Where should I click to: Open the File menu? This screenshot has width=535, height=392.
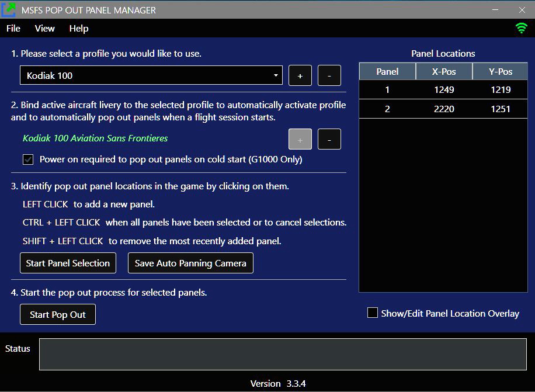pyautogui.click(x=13, y=28)
